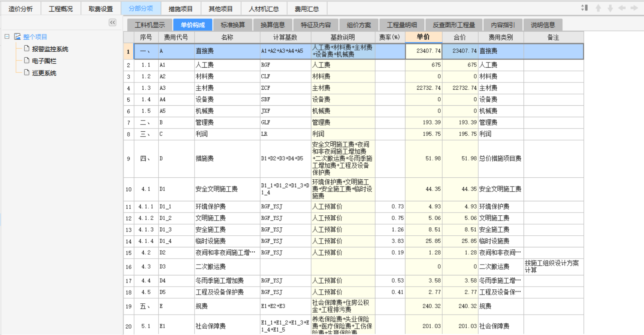Select the 人工费 name cell in row 2
The width and height of the screenshot is (644, 335).
(x=227, y=65)
